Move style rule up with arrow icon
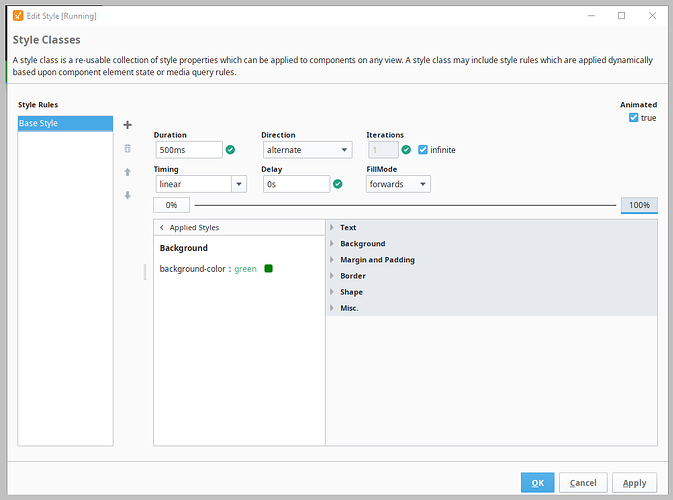 [127, 172]
